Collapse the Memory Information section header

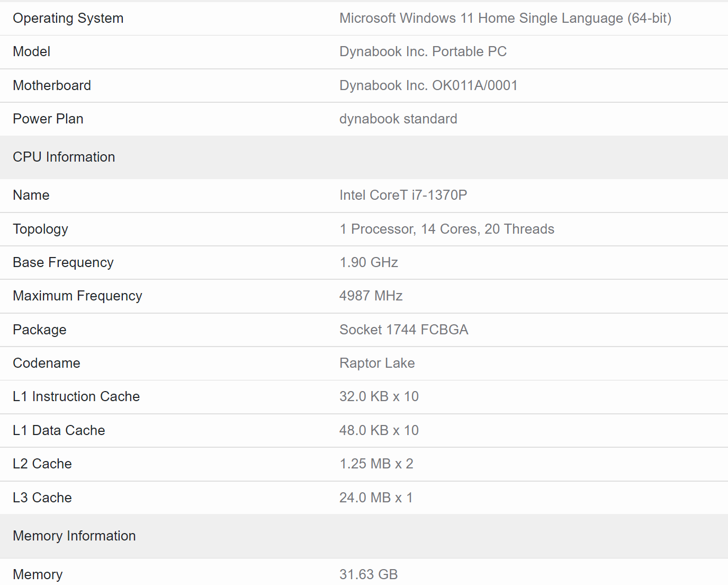tap(74, 536)
